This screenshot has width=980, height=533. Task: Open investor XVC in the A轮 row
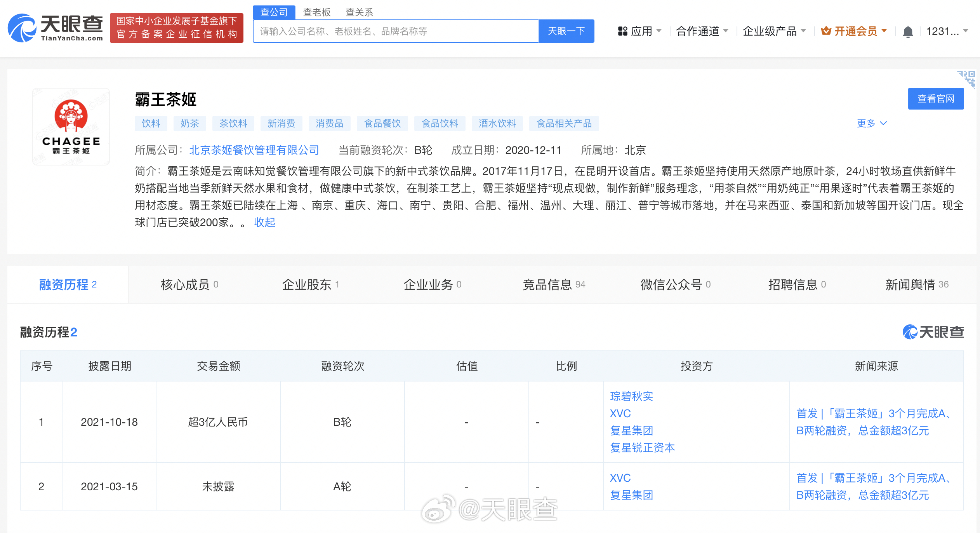click(x=620, y=478)
